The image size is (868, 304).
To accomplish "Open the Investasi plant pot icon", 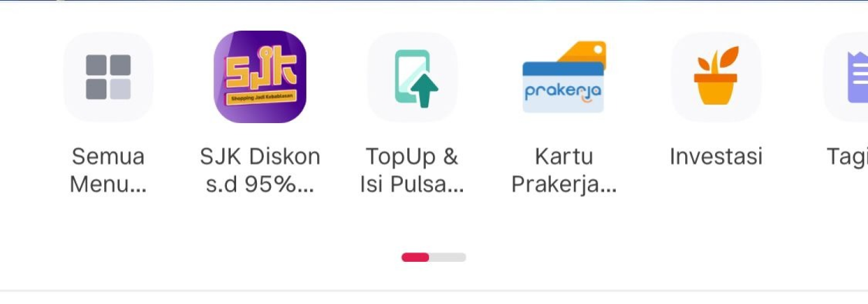I will pos(716,77).
